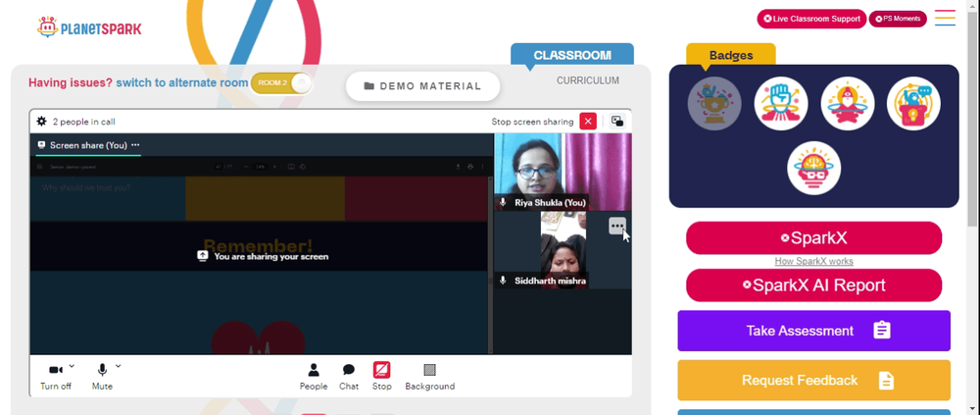980x415 pixels.
Task: Expand camera options chevron
Action: coord(72,366)
